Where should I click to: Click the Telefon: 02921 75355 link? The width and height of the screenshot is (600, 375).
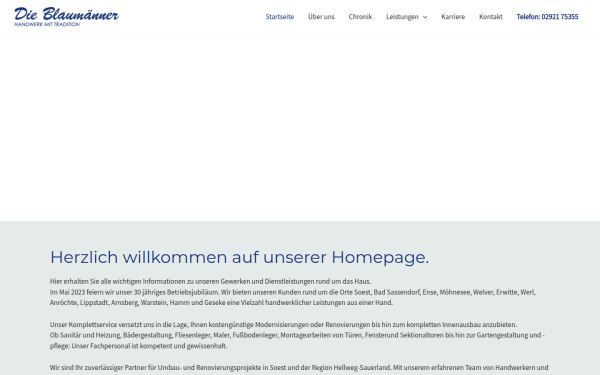pyautogui.click(x=547, y=17)
